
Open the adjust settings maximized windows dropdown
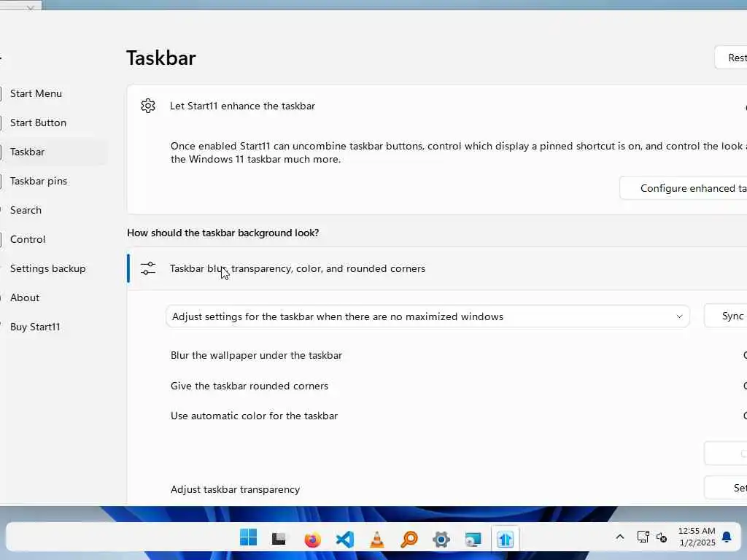[x=427, y=316]
